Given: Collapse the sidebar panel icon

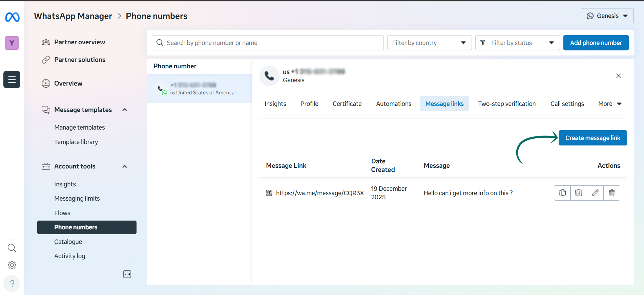Looking at the screenshot, I should pyautogui.click(x=127, y=274).
